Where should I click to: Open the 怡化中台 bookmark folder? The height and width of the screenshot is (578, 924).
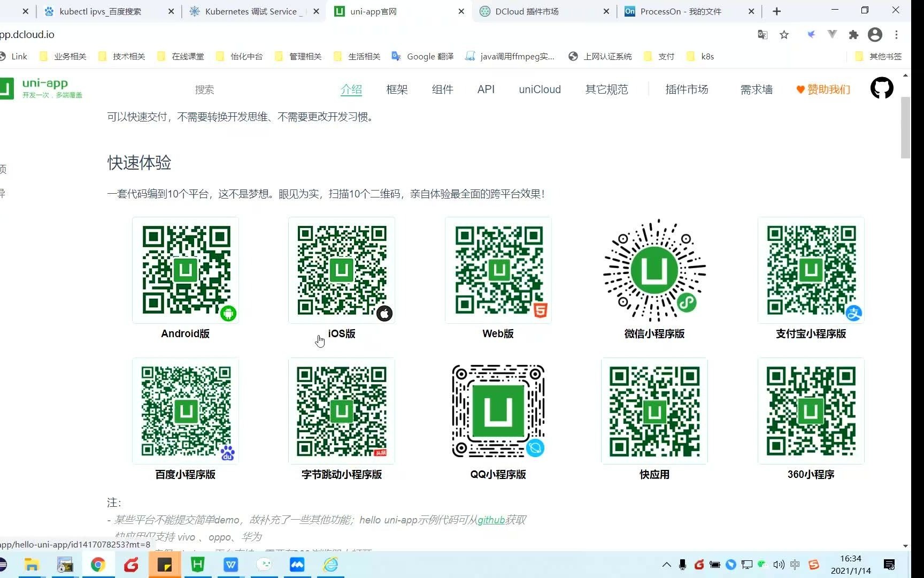pyautogui.click(x=240, y=56)
